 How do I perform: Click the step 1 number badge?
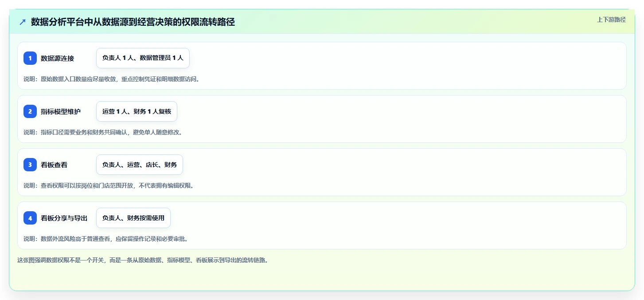click(x=30, y=58)
